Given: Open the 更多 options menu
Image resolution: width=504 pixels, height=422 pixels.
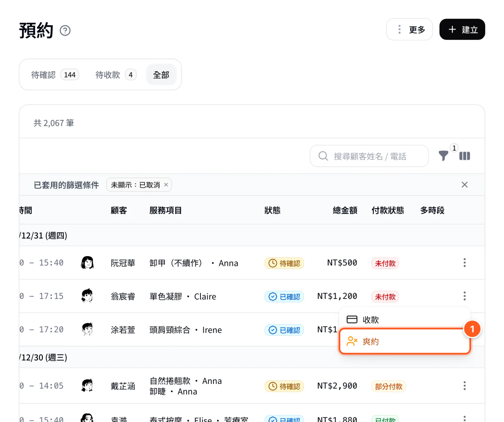Looking at the screenshot, I should click(x=409, y=30).
